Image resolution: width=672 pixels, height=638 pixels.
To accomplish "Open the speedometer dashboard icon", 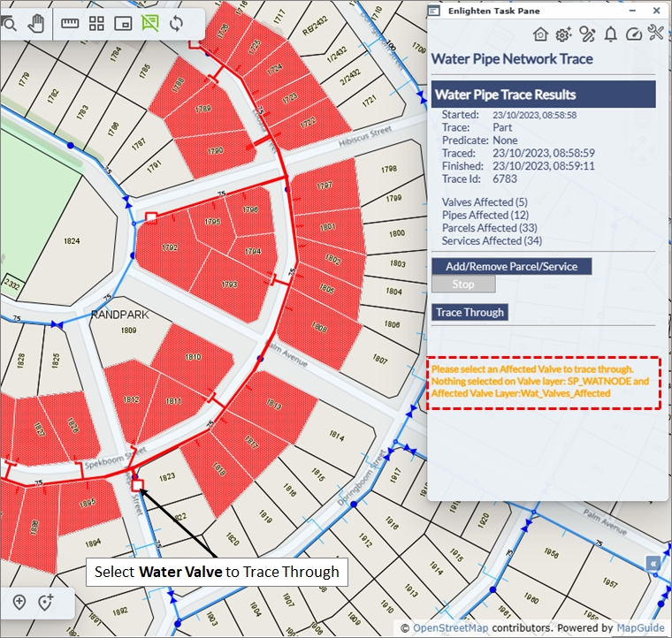I will pyautogui.click(x=633, y=34).
